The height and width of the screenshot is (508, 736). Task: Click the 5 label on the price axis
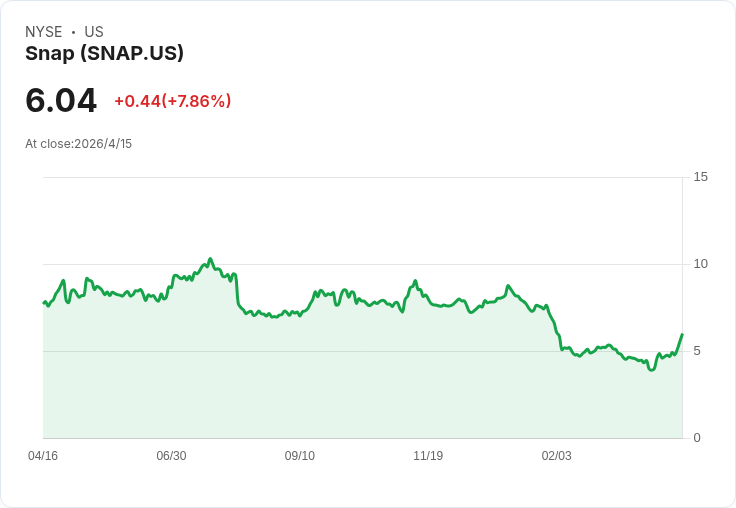697,351
